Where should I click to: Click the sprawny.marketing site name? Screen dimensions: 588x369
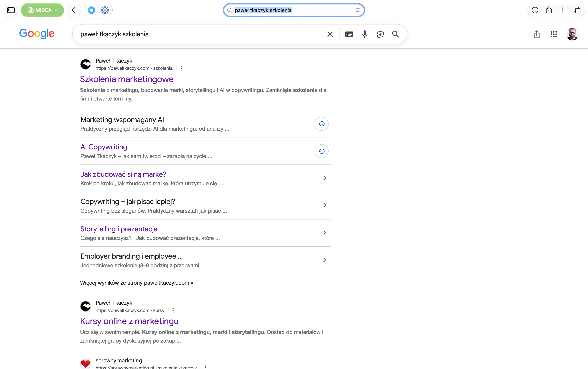pos(119,360)
